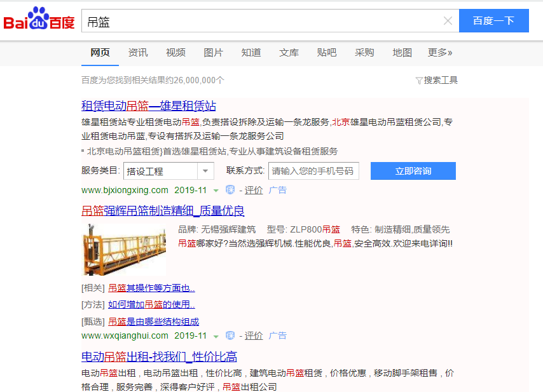
Task: Click the 保 shield icon for bjxiongxing result
Action: click(230, 190)
